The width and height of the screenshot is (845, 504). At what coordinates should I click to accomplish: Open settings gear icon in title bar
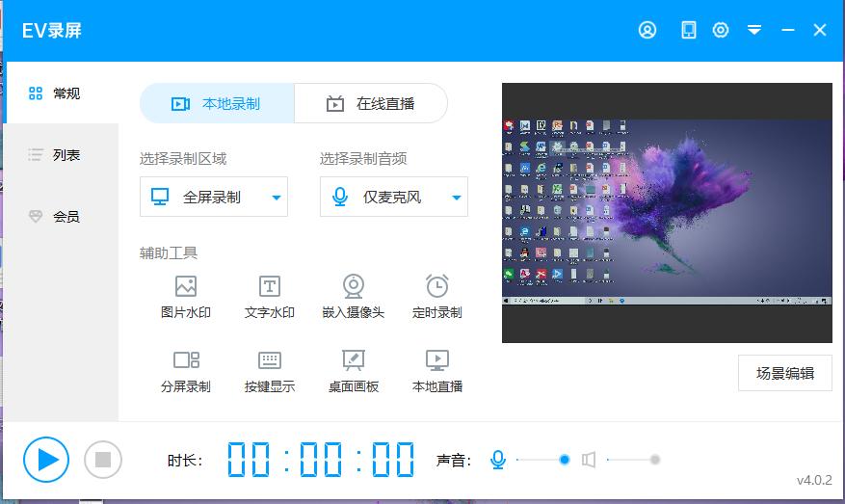coord(721,30)
